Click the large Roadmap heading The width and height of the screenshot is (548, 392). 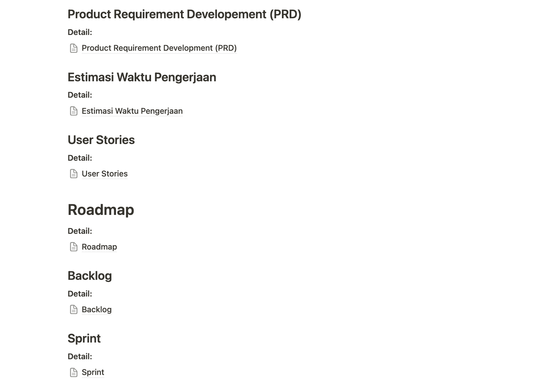[x=101, y=210]
